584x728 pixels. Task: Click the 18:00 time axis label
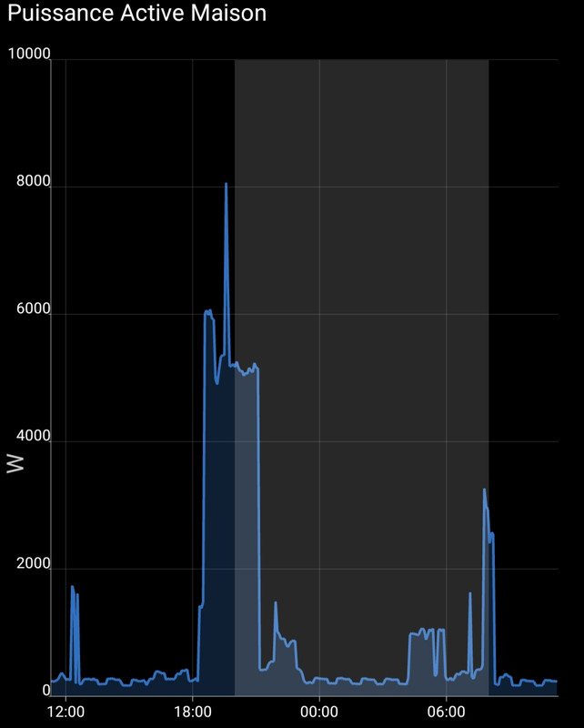pos(193,712)
